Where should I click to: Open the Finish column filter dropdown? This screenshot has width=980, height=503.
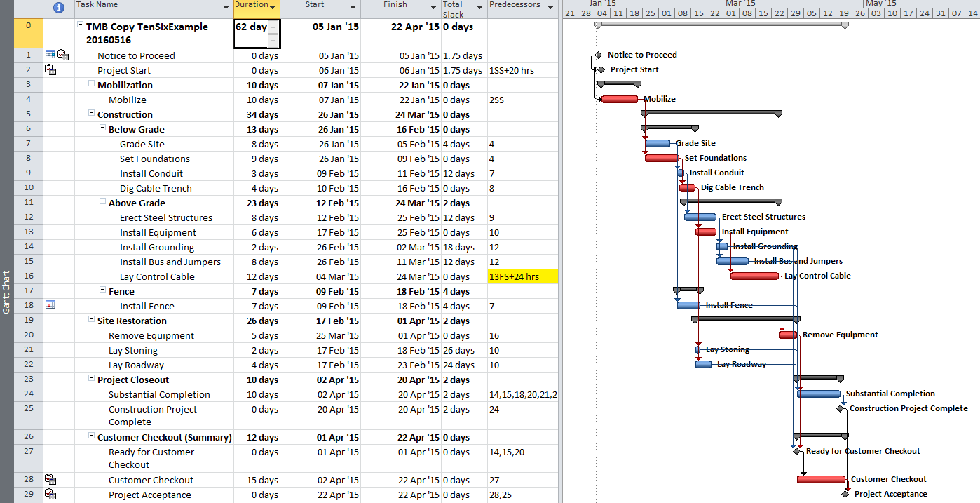click(433, 8)
